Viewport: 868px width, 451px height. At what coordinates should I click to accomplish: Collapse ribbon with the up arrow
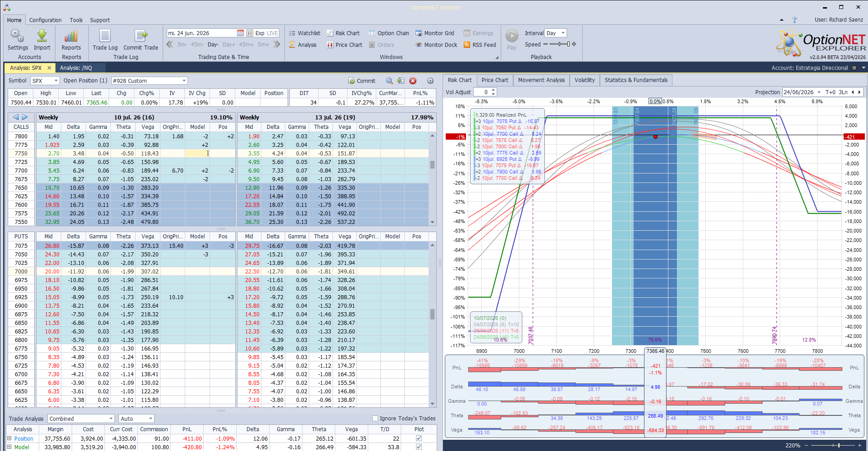tap(781, 20)
